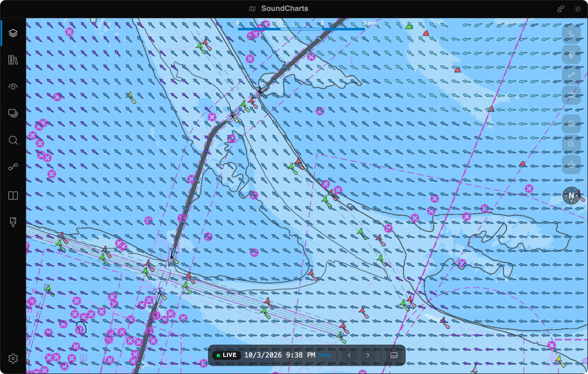The width and height of the screenshot is (588, 374).
Task: Select the route drawing map tool
Action: [x=571, y=75]
